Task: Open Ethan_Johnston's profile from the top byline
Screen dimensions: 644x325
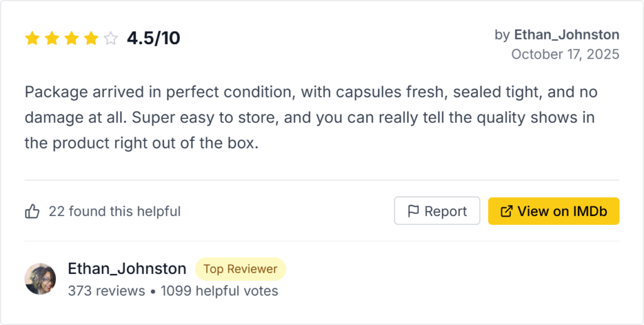Action: point(566,35)
